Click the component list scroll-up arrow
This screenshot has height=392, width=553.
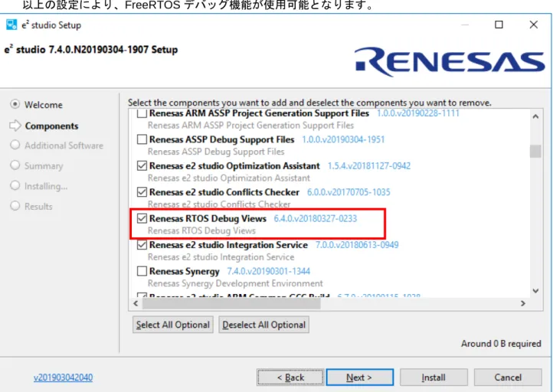click(x=535, y=116)
